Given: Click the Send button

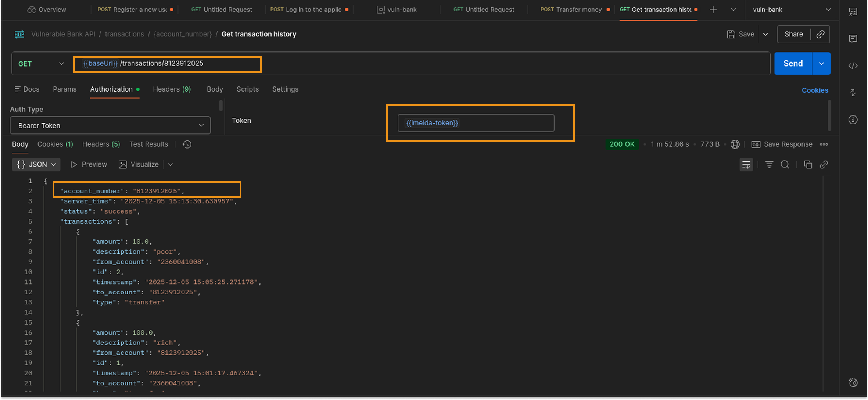Looking at the screenshot, I should (x=793, y=64).
